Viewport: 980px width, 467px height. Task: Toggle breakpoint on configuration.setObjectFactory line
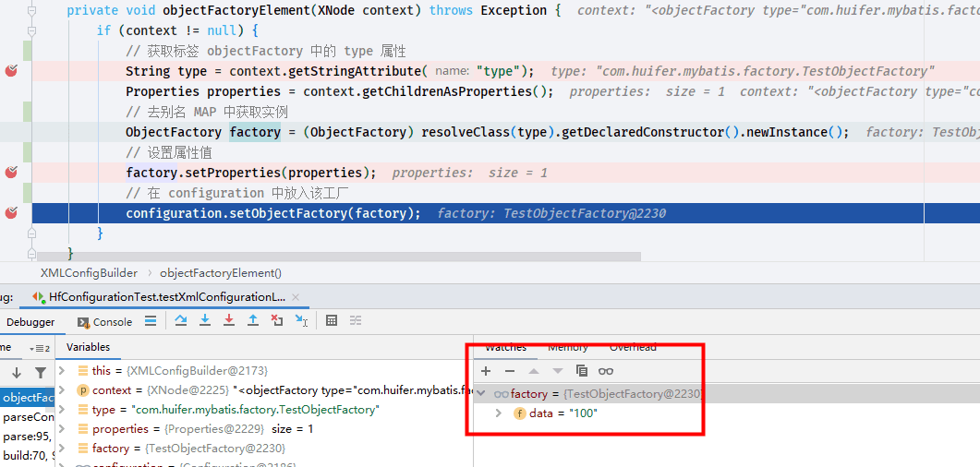tap(11, 213)
